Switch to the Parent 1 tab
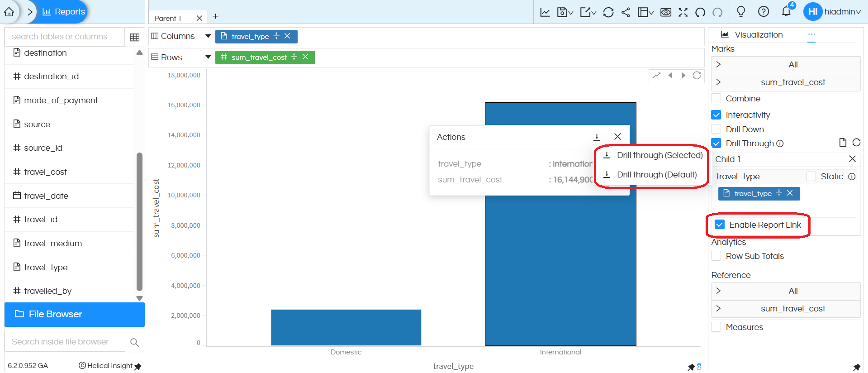 click(x=168, y=18)
